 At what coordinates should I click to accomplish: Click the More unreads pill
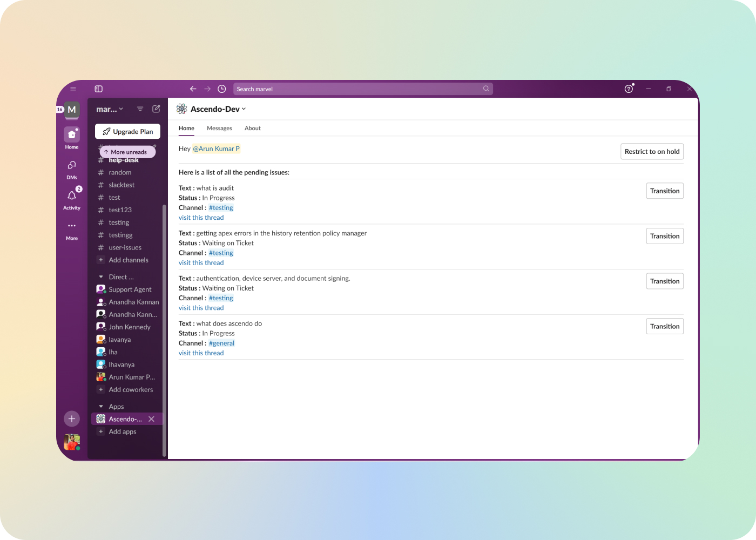pos(127,152)
